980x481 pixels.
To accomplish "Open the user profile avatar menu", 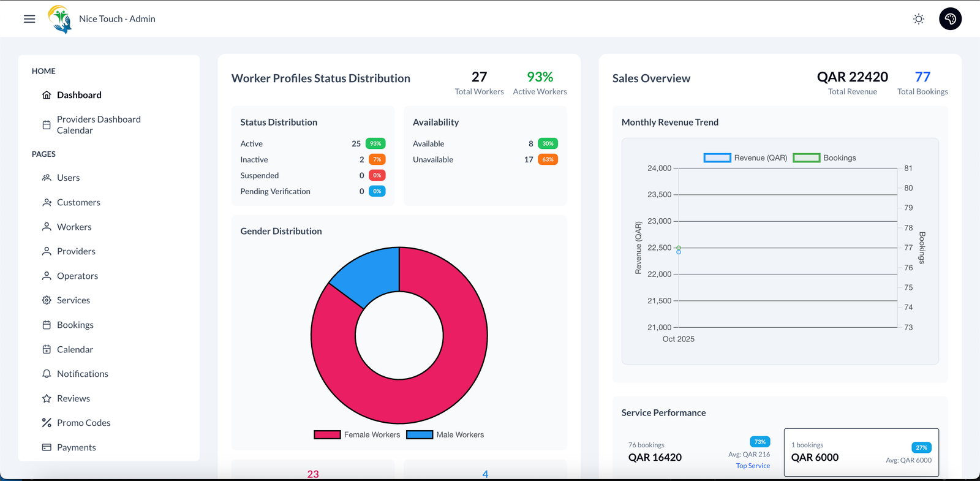I will coord(950,19).
